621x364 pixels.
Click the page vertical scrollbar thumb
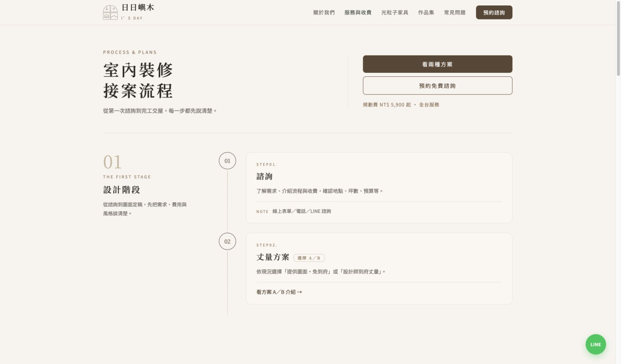point(618,38)
